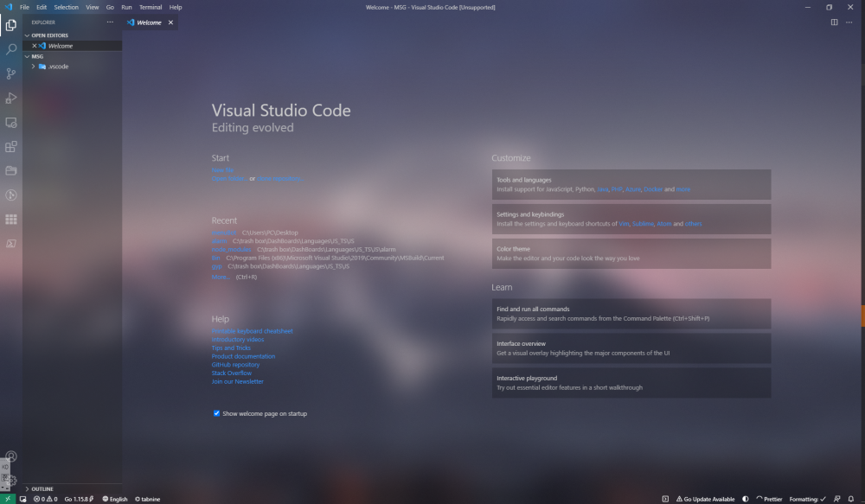The height and width of the screenshot is (504, 865).
Task: Close Welcome in Open Editors list
Action: click(35, 46)
